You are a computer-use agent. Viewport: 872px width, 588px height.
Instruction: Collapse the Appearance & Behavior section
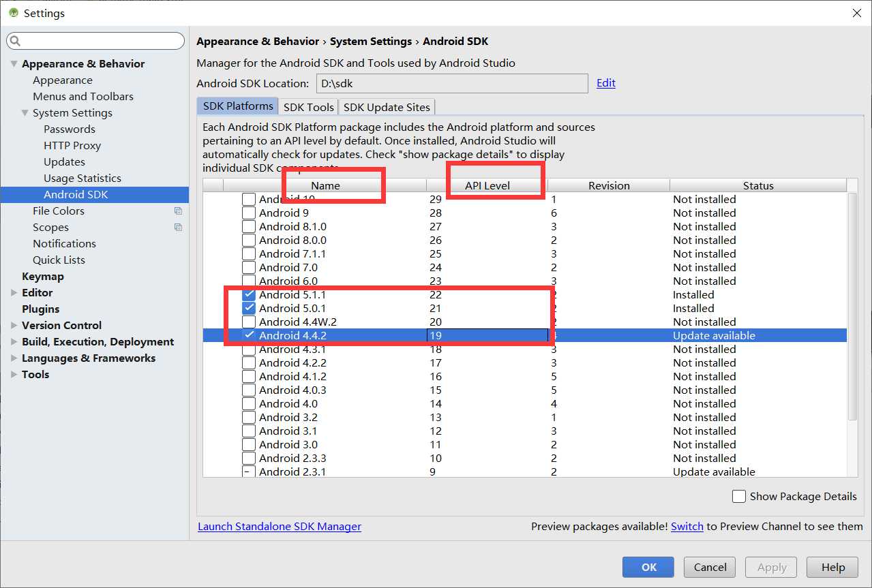[14, 64]
